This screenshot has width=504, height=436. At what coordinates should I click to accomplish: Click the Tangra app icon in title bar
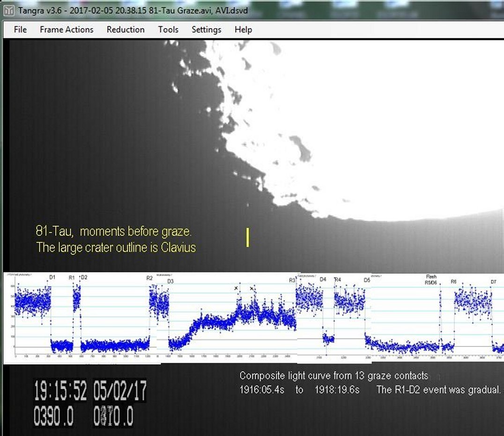coord(9,10)
